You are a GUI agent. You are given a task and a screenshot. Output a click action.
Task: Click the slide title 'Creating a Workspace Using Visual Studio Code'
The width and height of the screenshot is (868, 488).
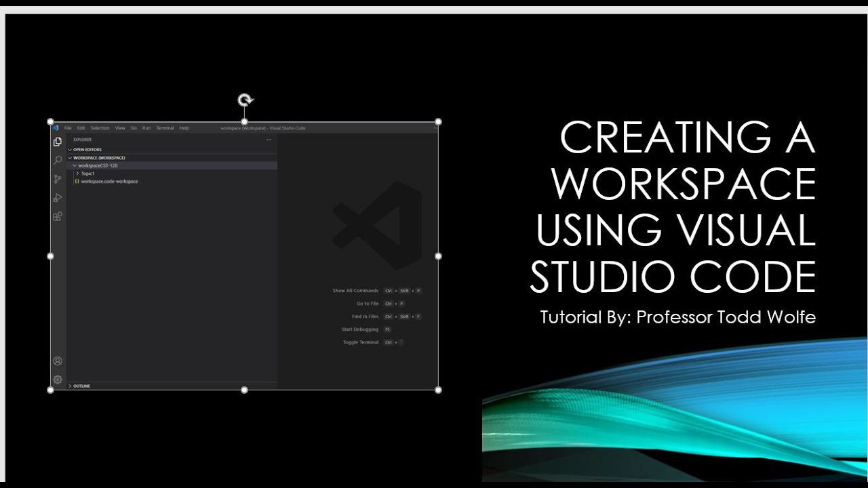coord(673,207)
